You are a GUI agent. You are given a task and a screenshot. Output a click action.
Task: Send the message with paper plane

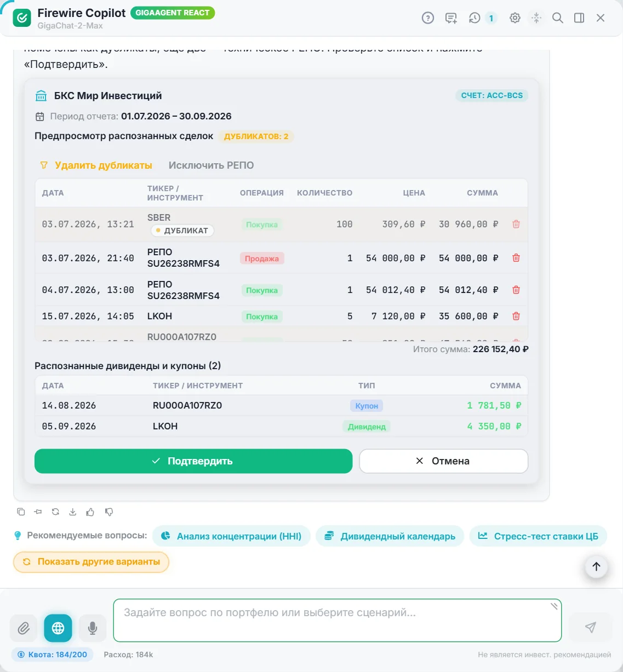click(x=590, y=627)
